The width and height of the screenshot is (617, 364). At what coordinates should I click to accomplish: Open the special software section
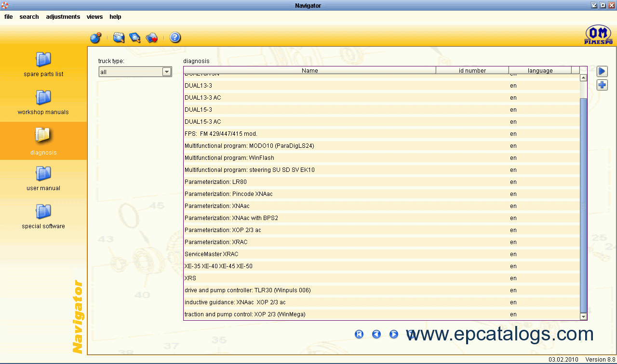pyautogui.click(x=43, y=217)
